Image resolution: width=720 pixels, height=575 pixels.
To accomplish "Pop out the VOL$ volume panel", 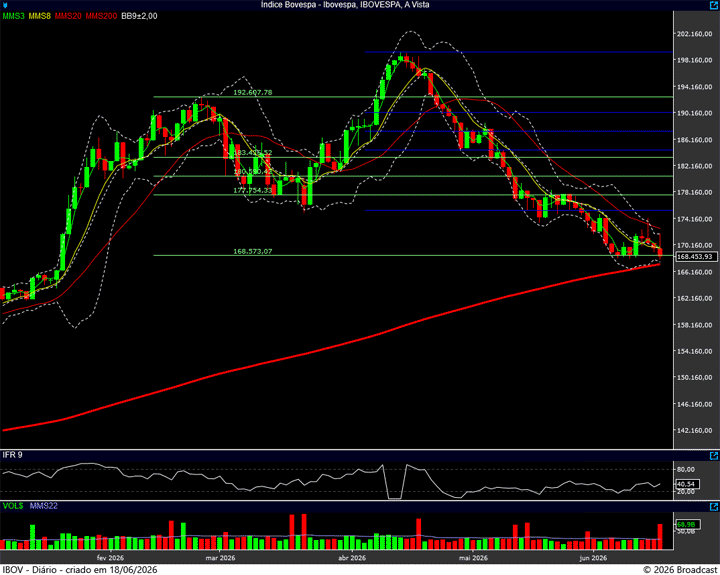I will click(x=714, y=507).
